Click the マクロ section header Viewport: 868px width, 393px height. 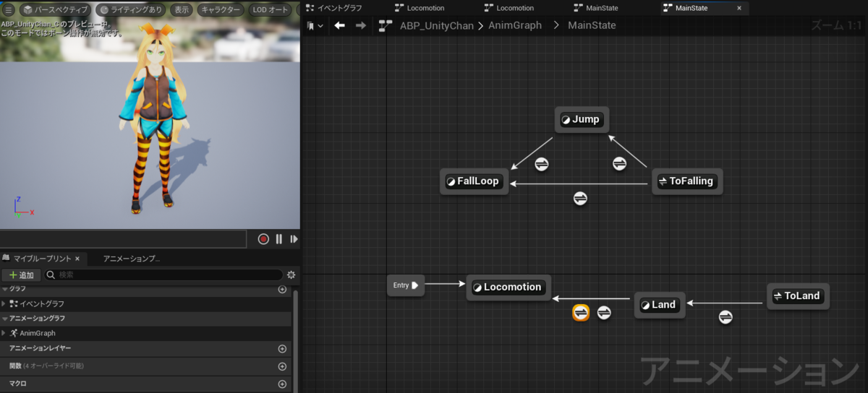point(145,383)
